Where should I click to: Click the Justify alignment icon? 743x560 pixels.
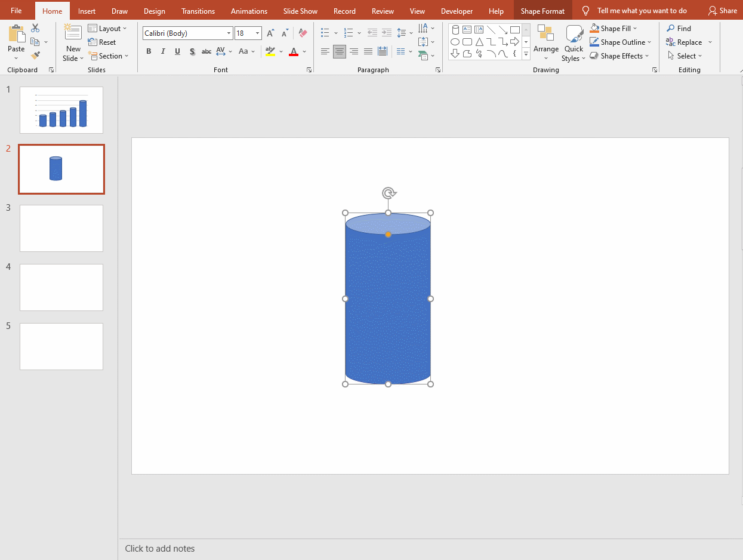(x=368, y=51)
